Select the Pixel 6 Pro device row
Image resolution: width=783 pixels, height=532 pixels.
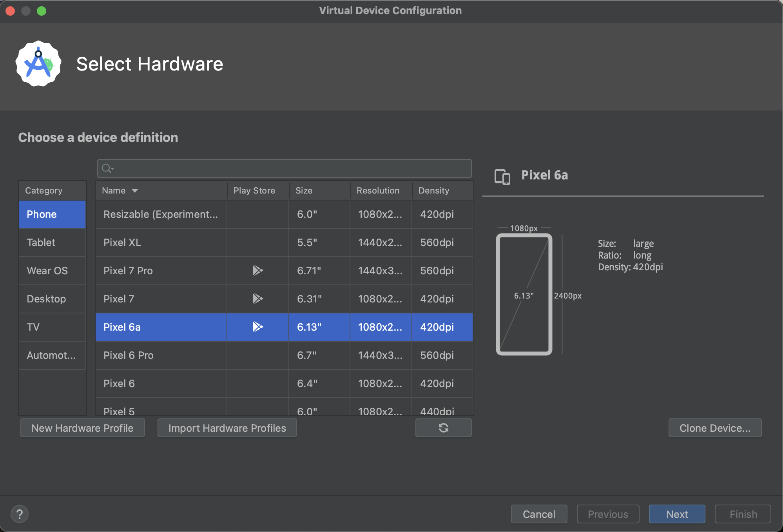click(x=161, y=355)
